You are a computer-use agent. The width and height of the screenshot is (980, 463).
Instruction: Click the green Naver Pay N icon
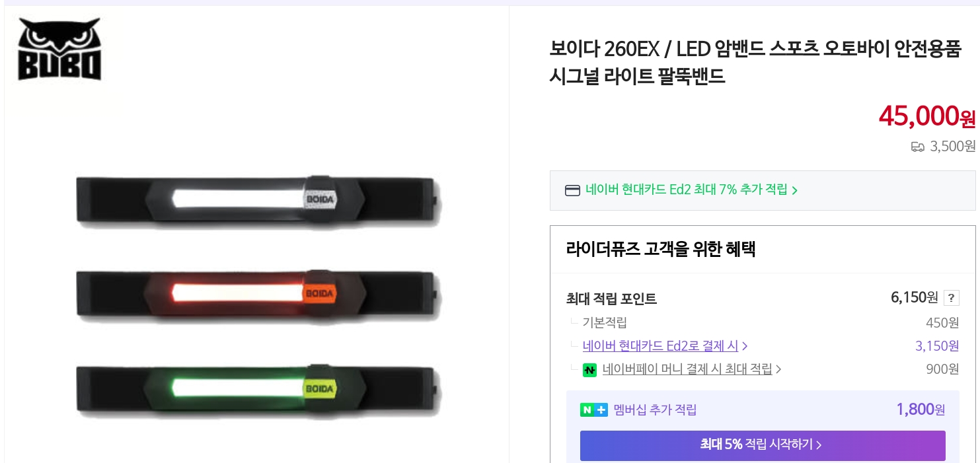click(x=589, y=370)
